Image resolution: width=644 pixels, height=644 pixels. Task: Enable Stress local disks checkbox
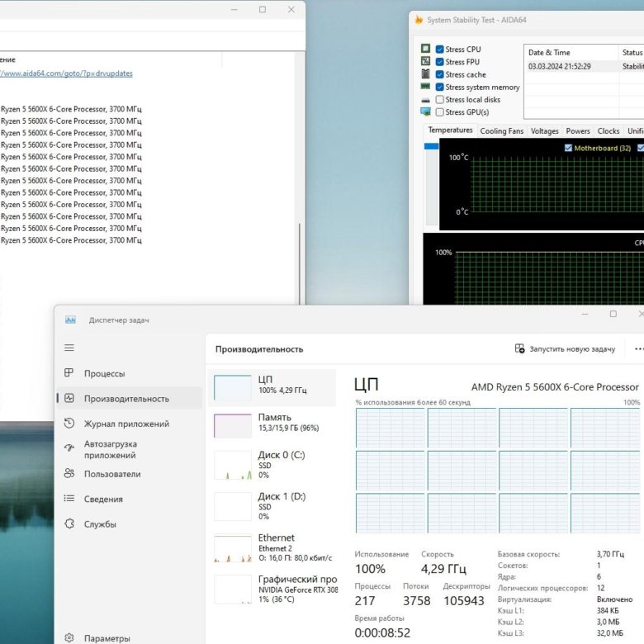[x=439, y=99]
